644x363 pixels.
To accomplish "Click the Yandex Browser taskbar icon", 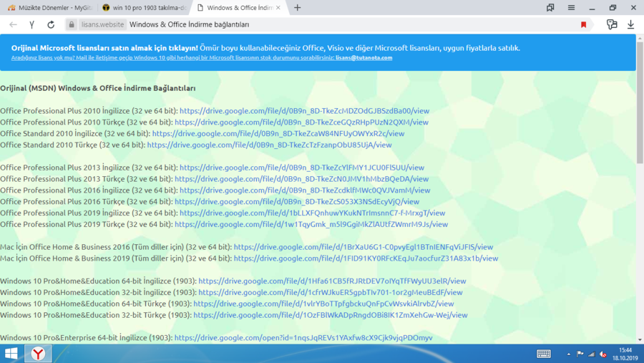I will [38, 354].
